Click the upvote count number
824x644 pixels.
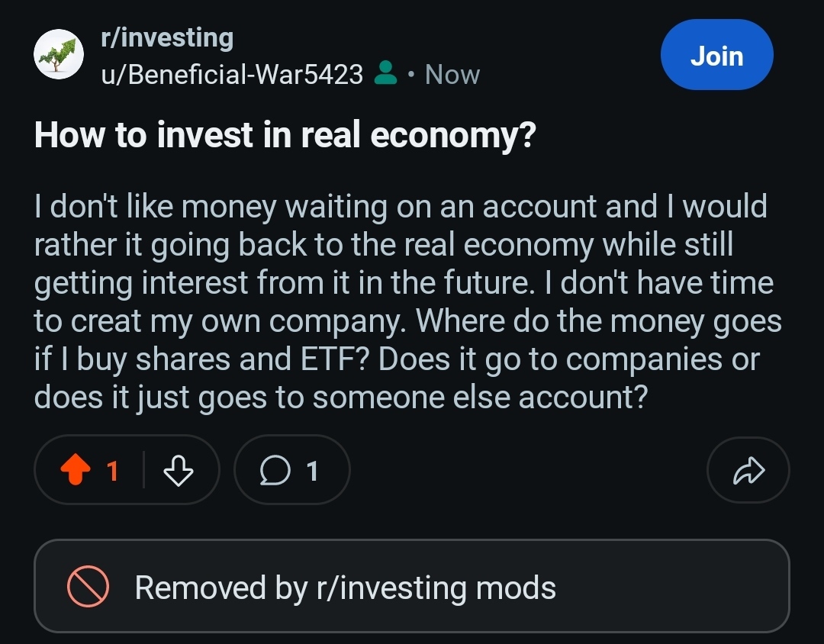[x=113, y=472]
